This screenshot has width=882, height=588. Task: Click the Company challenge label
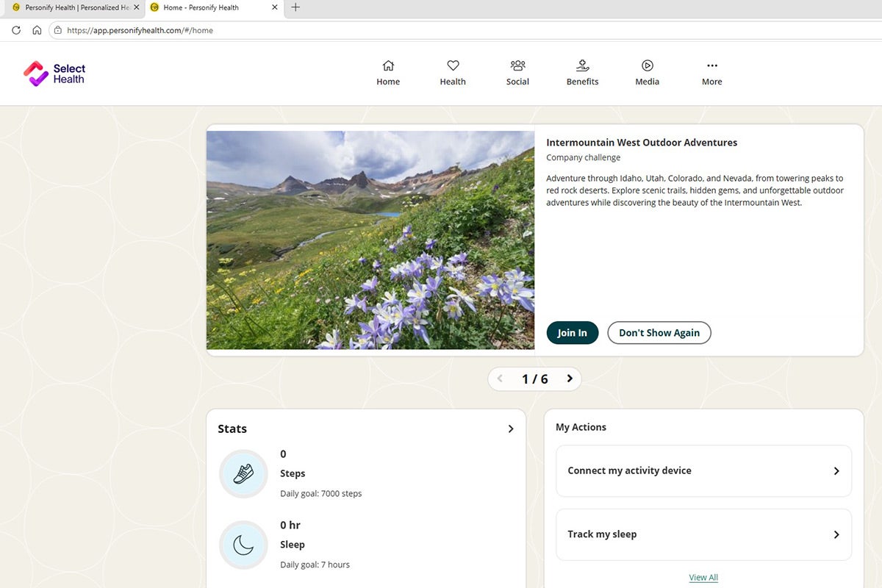[583, 157]
